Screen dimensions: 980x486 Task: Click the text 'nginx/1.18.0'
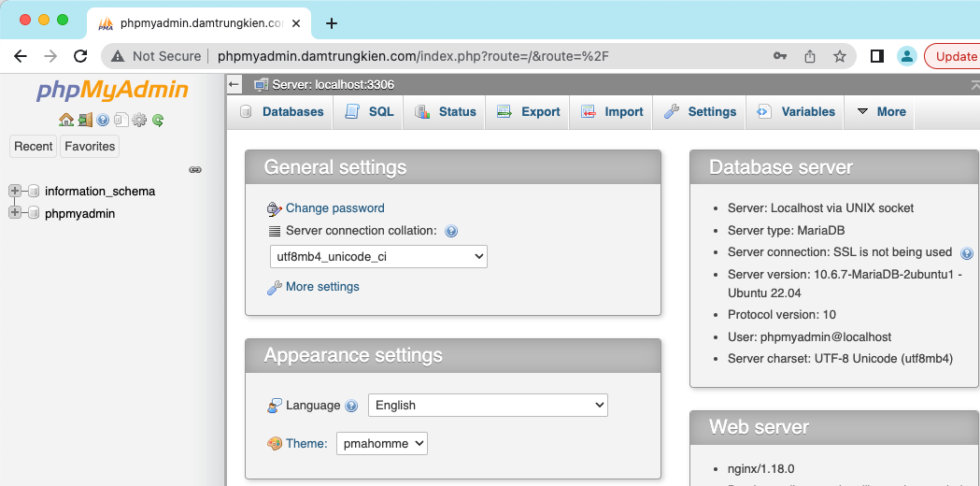760,468
